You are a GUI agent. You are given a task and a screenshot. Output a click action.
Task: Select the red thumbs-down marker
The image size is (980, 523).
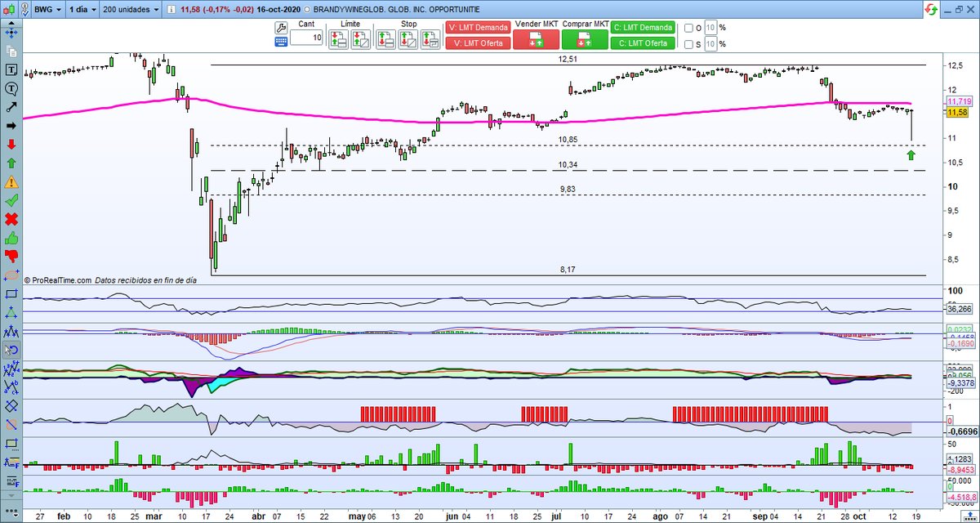coord(11,257)
